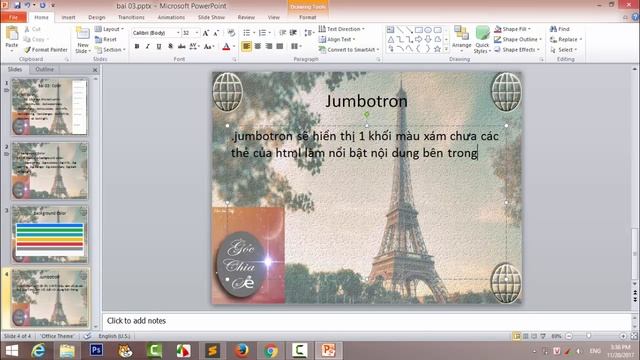Open Firefox from the taskbar
Image resolution: width=640 pixels, height=360 pixels.
pyautogui.click(x=241, y=351)
